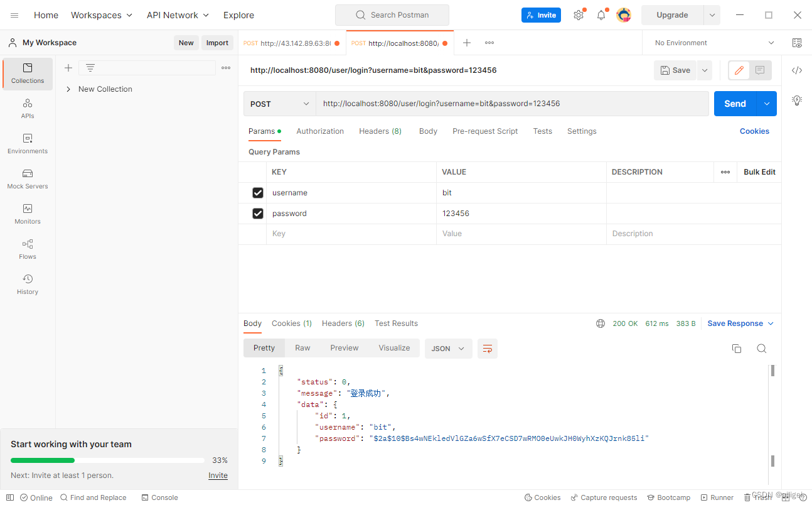The height and width of the screenshot is (505, 812).
Task: Create a new collection with plus icon
Action: (x=68, y=68)
